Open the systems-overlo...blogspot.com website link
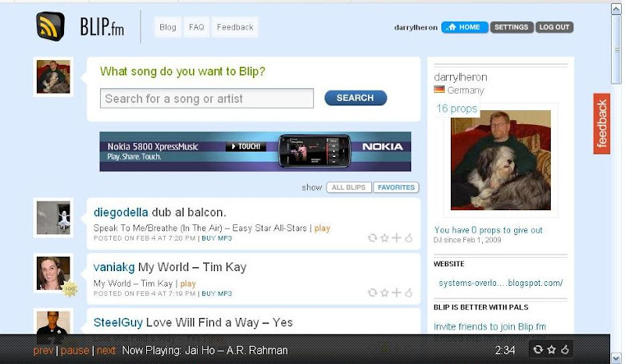 501,283
